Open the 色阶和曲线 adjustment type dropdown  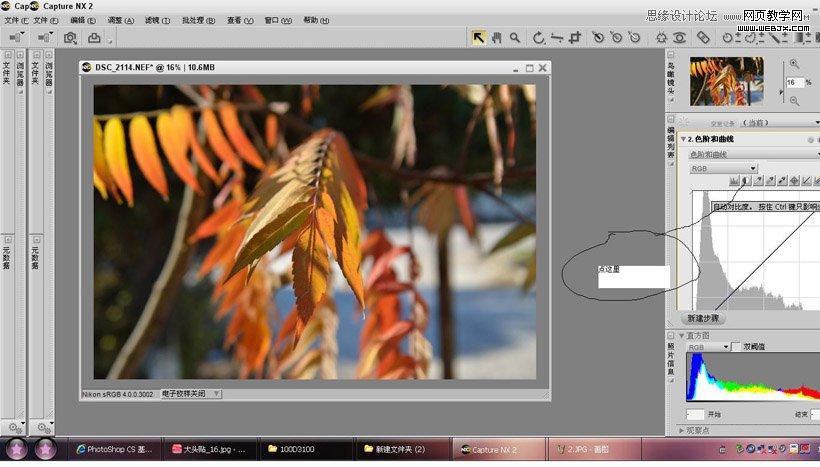pos(752,155)
